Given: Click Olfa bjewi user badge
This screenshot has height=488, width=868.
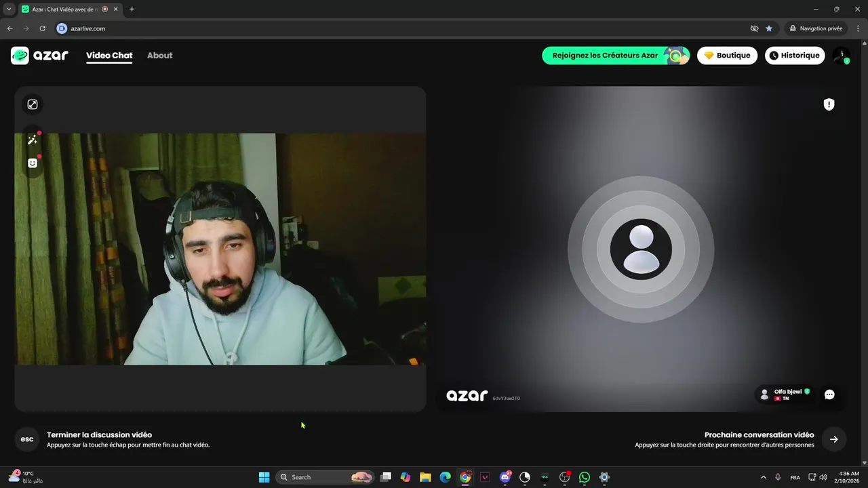Looking at the screenshot, I should [785, 394].
